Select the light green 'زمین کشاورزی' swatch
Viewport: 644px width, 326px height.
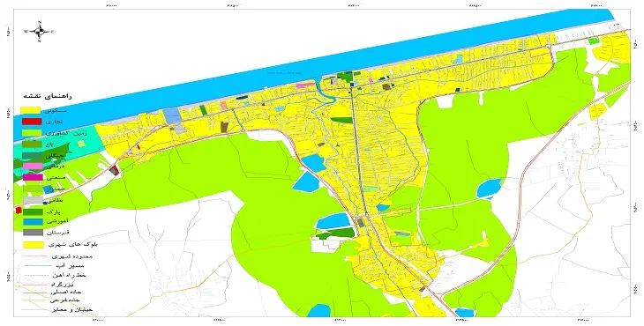(x=32, y=133)
